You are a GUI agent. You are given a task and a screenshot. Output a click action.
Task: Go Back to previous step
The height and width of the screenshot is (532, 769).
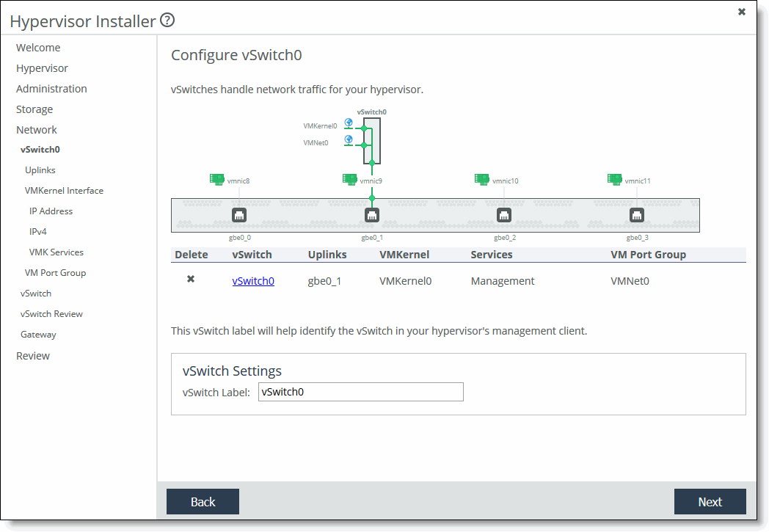pyautogui.click(x=203, y=502)
